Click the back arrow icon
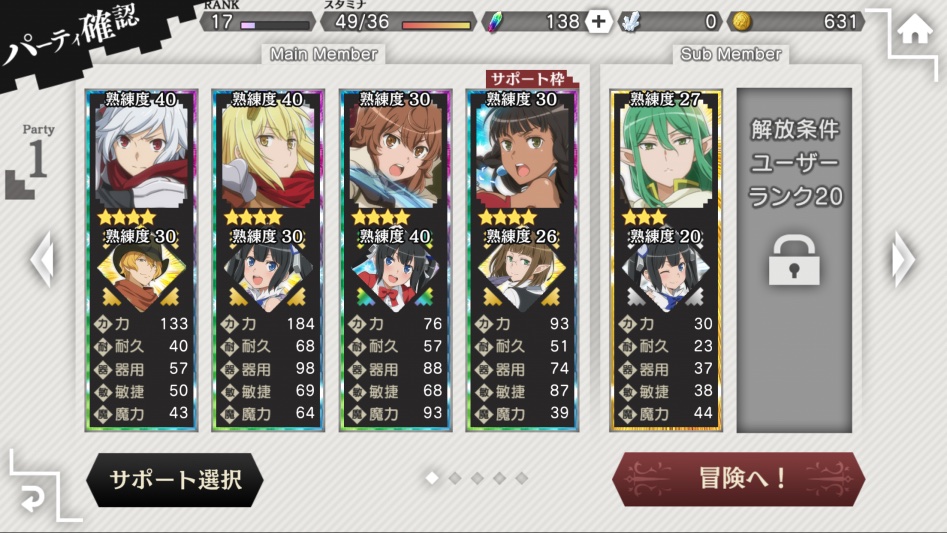The height and width of the screenshot is (533, 947). [32, 499]
